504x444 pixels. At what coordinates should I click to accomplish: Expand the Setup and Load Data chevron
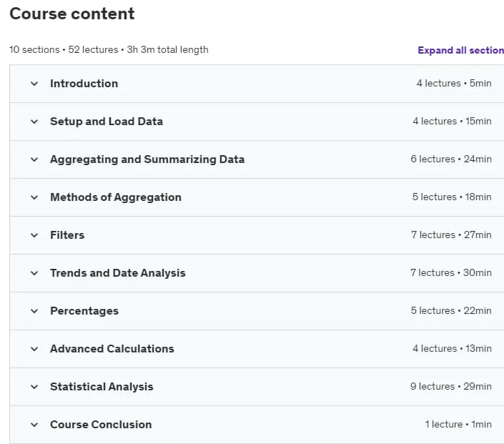[34, 122]
